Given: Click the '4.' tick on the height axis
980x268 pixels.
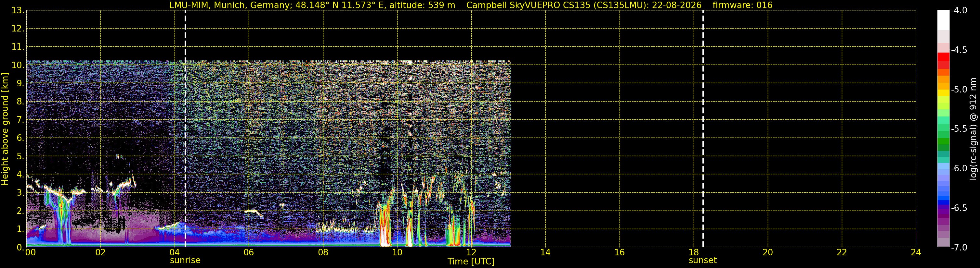Looking at the screenshot, I should [x=20, y=175].
